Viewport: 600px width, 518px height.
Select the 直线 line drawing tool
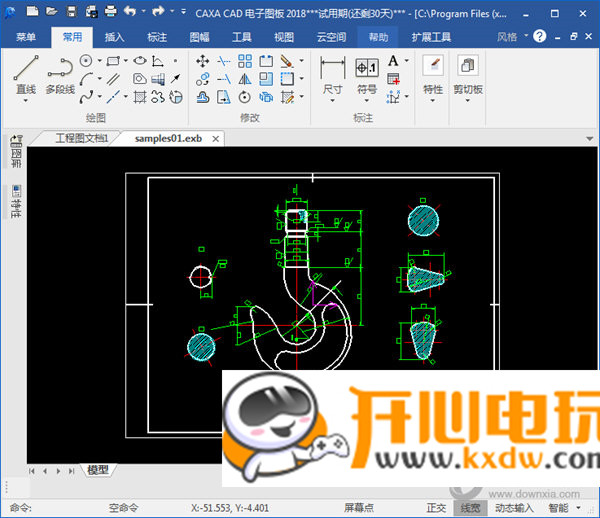point(26,75)
